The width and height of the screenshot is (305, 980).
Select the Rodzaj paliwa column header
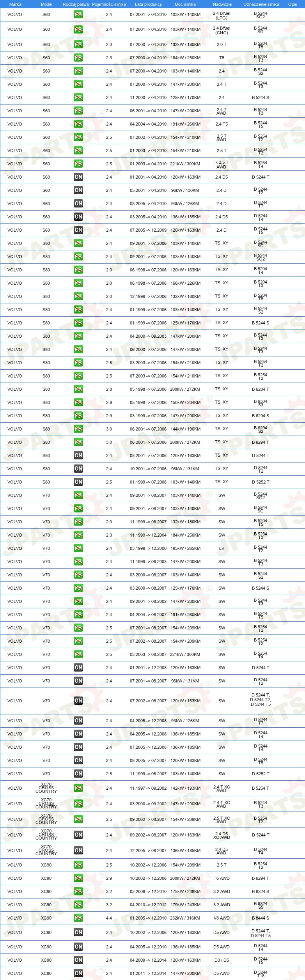(76, 4)
